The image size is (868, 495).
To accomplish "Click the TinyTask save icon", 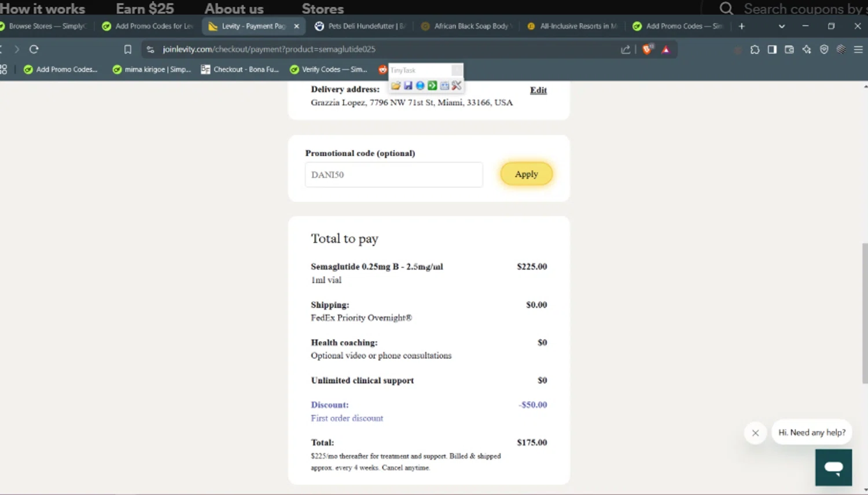I will click(408, 86).
